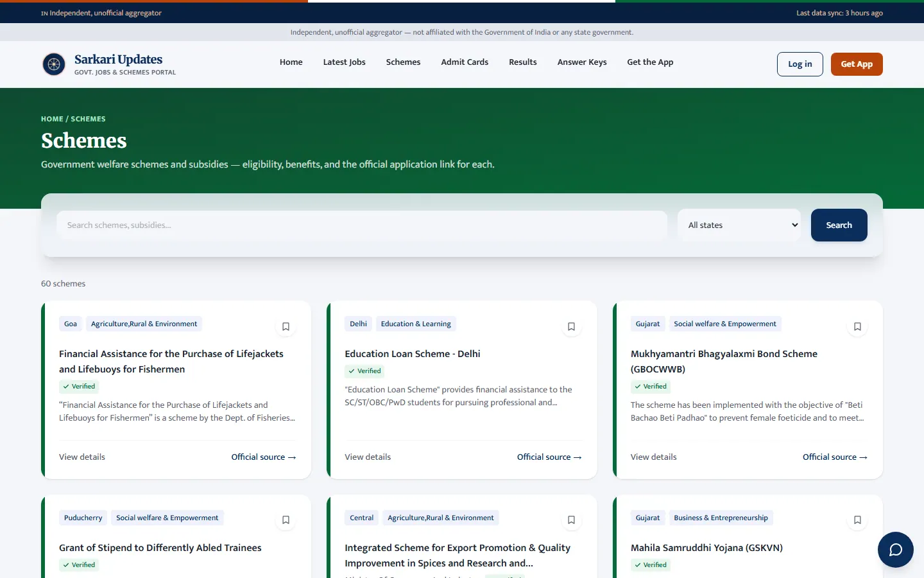This screenshot has width=924, height=578.
Task: Click the orange Get App button
Action: click(x=857, y=64)
